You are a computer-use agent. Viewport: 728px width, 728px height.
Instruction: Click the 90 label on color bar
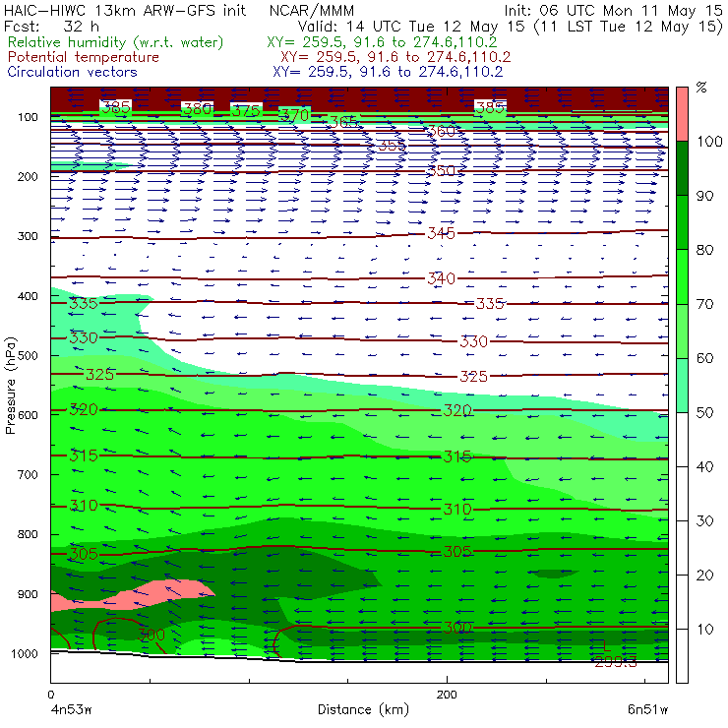click(704, 196)
